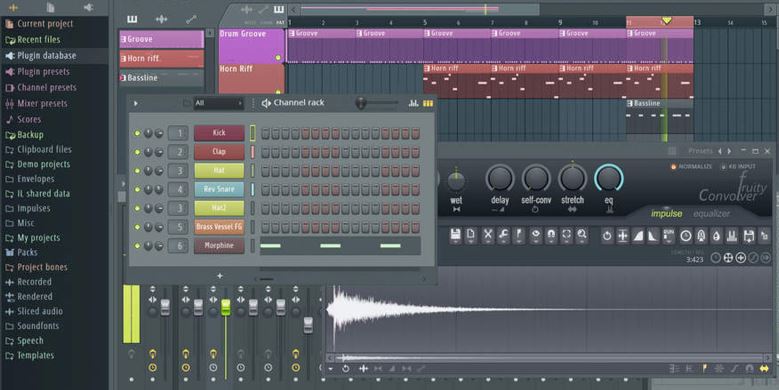Click the undo arrow icon below the waveform
Image resolution: width=779 pixels, height=390 pixels.
(x=345, y=369)
